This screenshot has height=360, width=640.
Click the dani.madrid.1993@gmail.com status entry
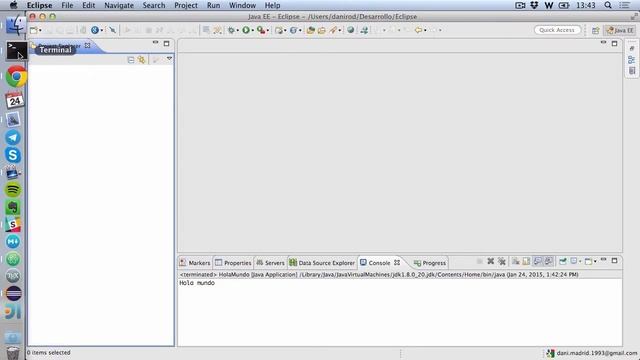[592, 353]
